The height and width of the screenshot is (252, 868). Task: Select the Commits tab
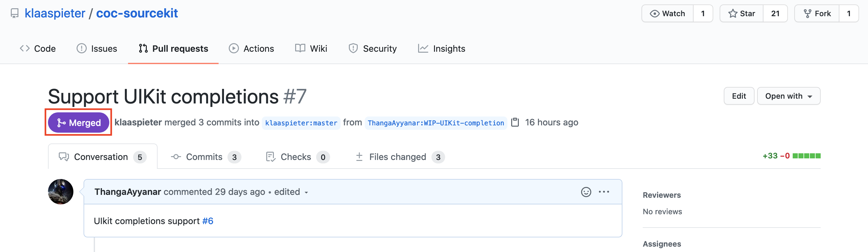coord(206,157)
